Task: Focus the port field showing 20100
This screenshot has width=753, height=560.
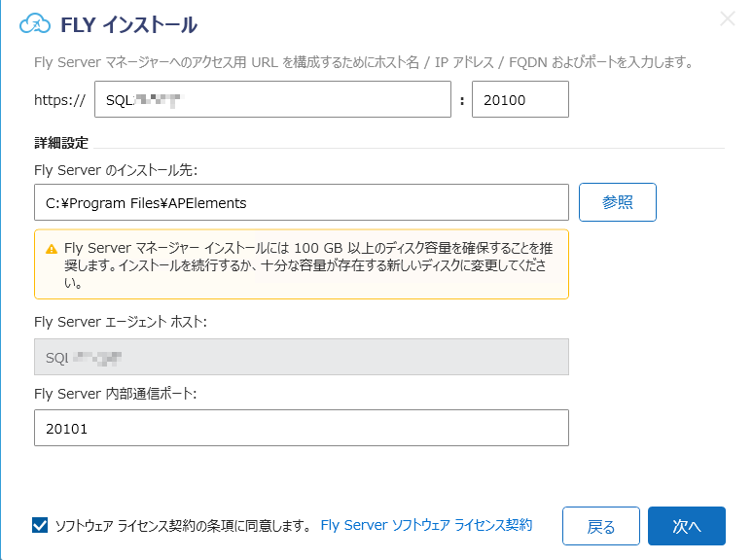Action: [520, 99]
